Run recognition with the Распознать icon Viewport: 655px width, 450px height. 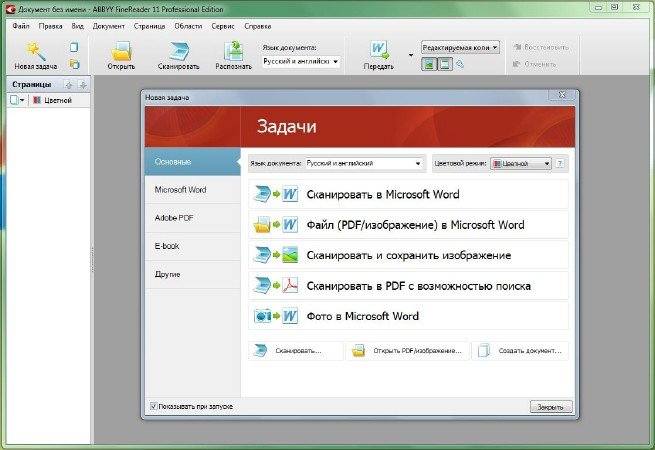(x=234, y=51)
